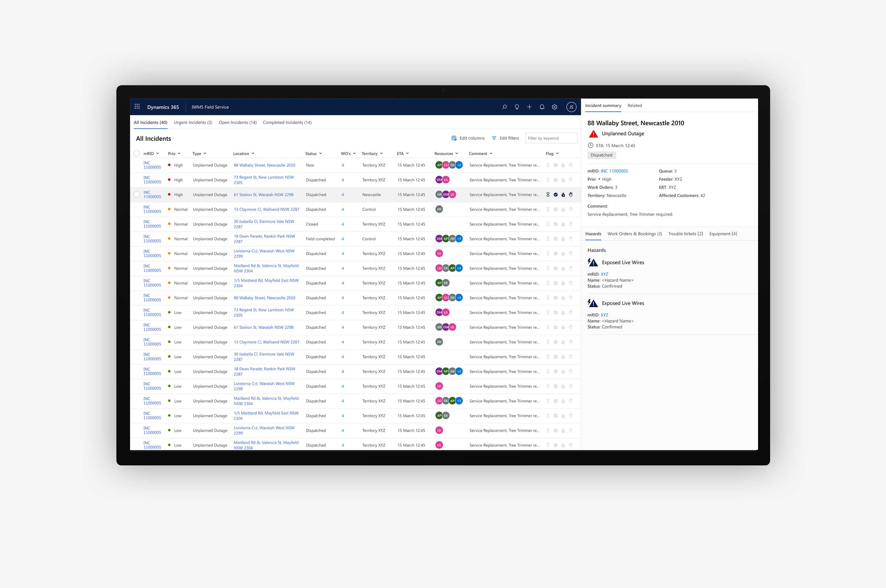This screenshot has width=886, height=588.
Task: Click the lightbulb assistant icon
Action: tap(517, 107)
